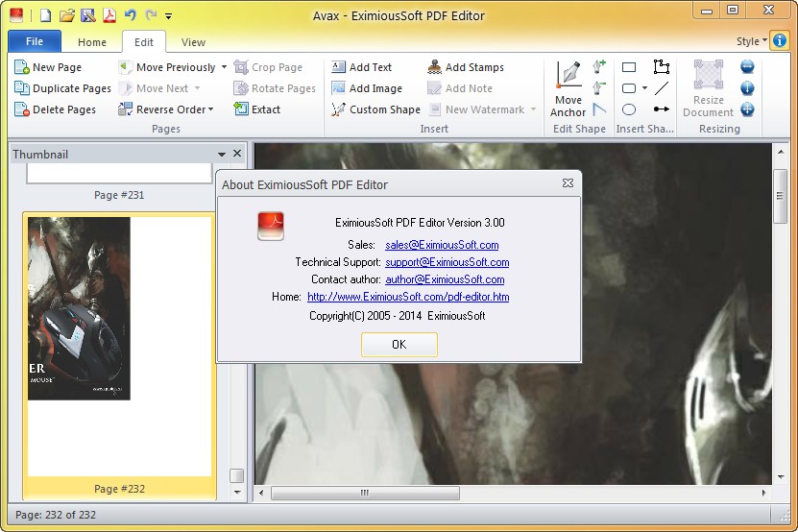This screenshot has width=798, height=532.
Task: Expand the New Watermark dropdown arrow
Action: pos(533,109)
